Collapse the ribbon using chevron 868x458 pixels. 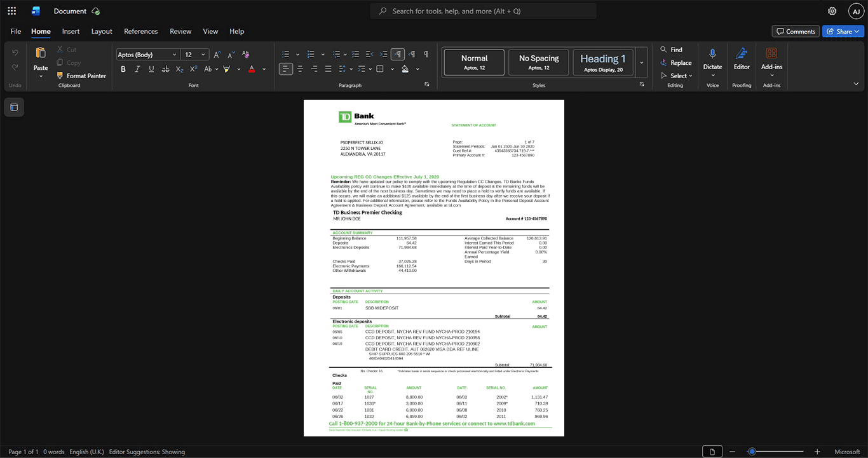pos(857,84)
